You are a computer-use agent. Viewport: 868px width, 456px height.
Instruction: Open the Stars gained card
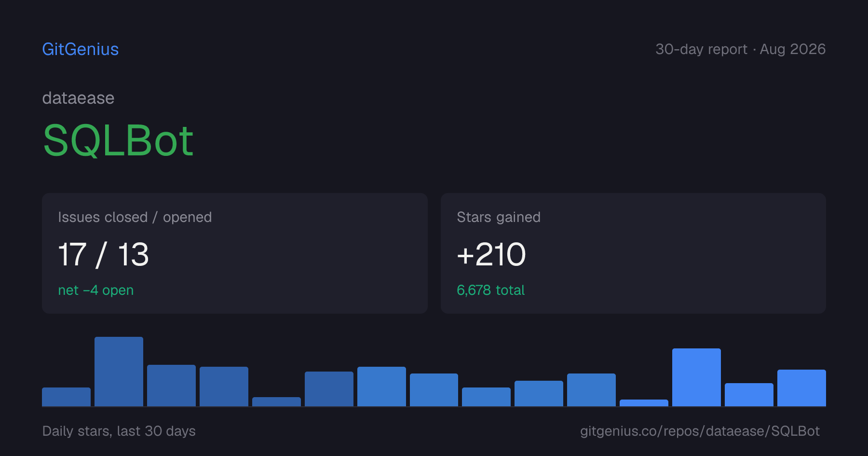633,253
